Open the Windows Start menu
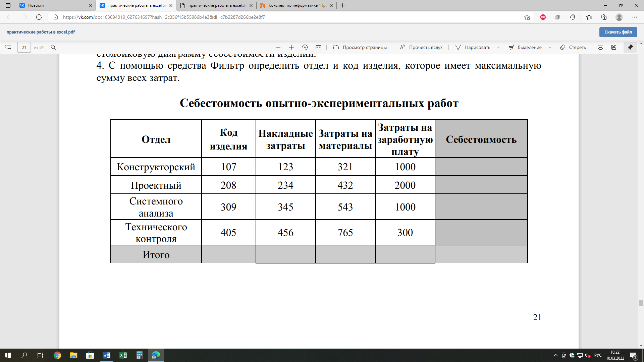644x362 pixels. [x=8, y=355]
